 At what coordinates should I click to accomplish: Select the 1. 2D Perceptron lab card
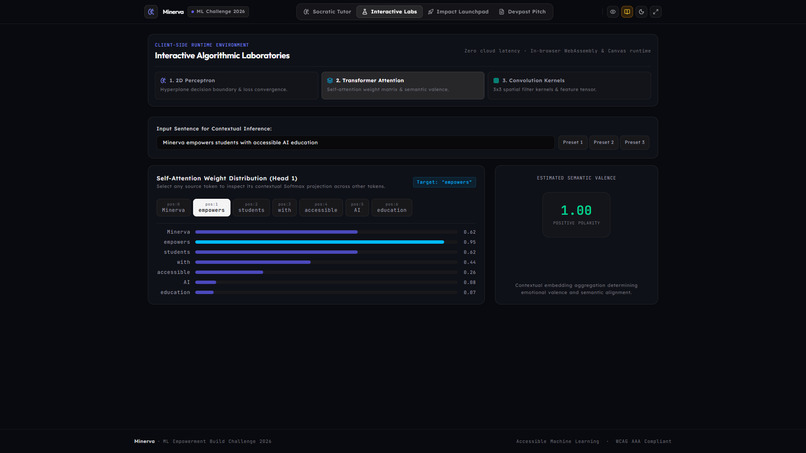236,85
